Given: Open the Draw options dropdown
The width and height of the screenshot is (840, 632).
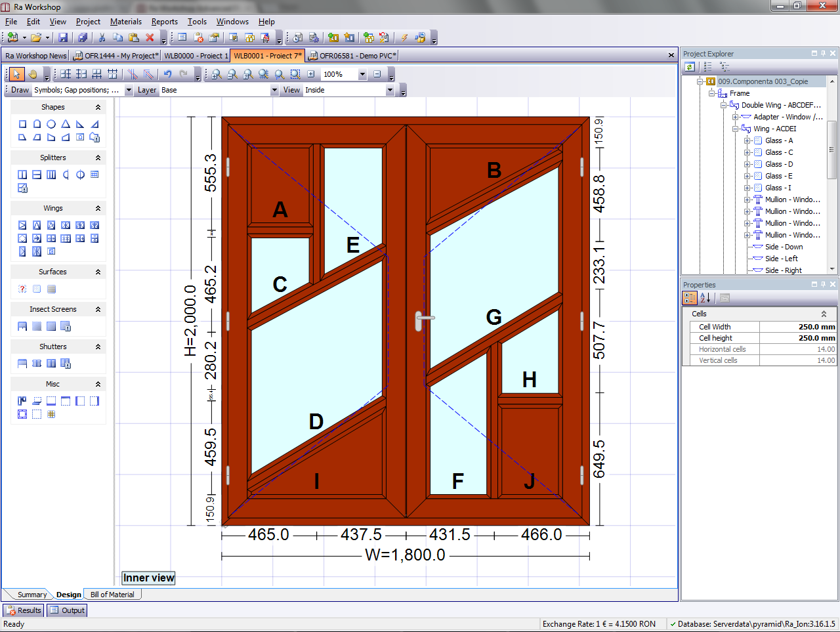Looking at the screenshot, I should 129,90.
